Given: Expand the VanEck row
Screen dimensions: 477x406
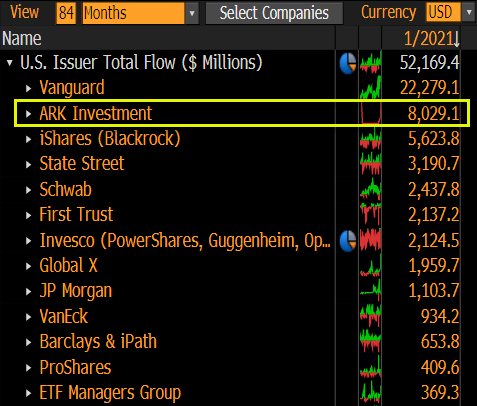Looking at the screenshot, I should point(29,317).
